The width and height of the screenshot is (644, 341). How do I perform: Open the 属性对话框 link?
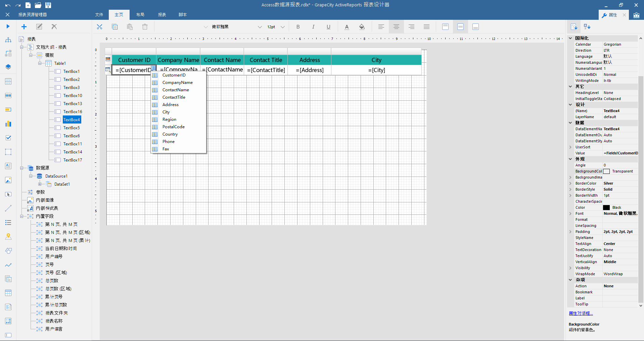tap(581, 313)
